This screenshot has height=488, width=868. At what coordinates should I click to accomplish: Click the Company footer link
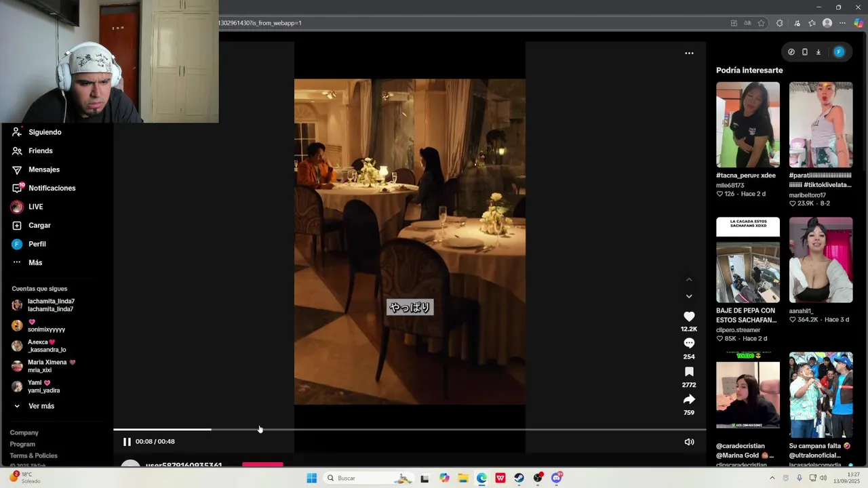coord(24,432)
